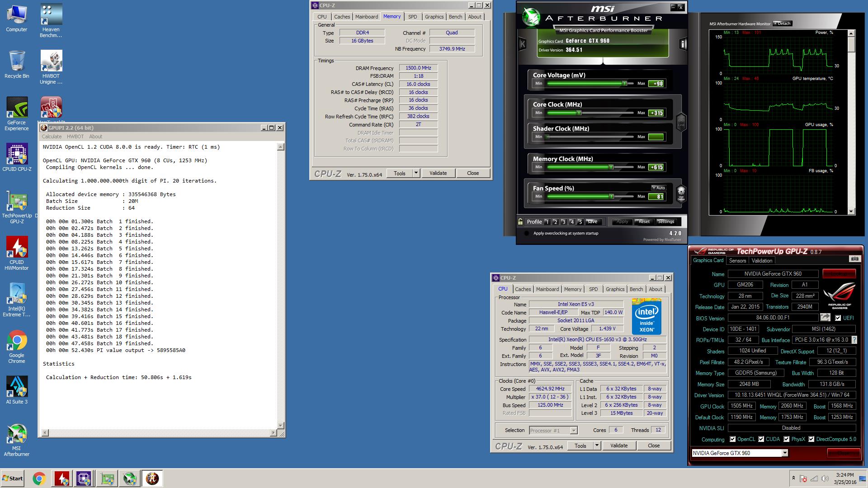Click the Fan Speed slider handle
Screen dimensions: 868x488
[x=611, y=197]
